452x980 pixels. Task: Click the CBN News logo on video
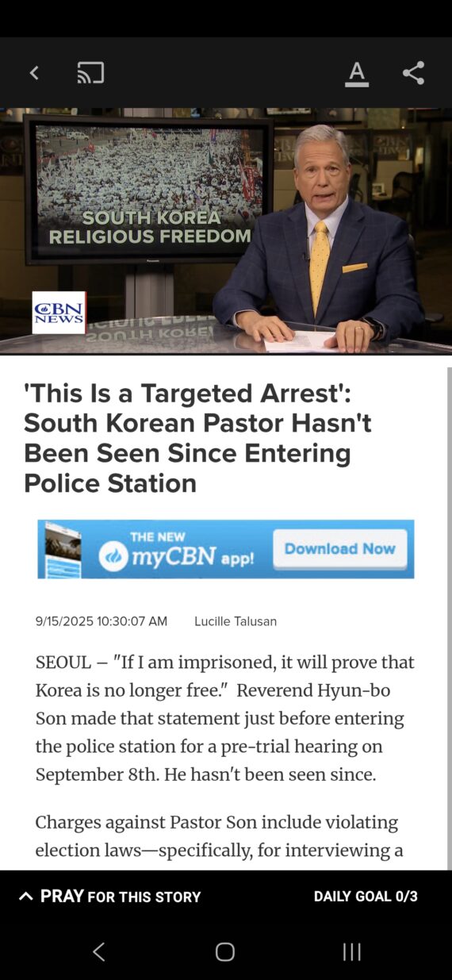pos(59,313)
